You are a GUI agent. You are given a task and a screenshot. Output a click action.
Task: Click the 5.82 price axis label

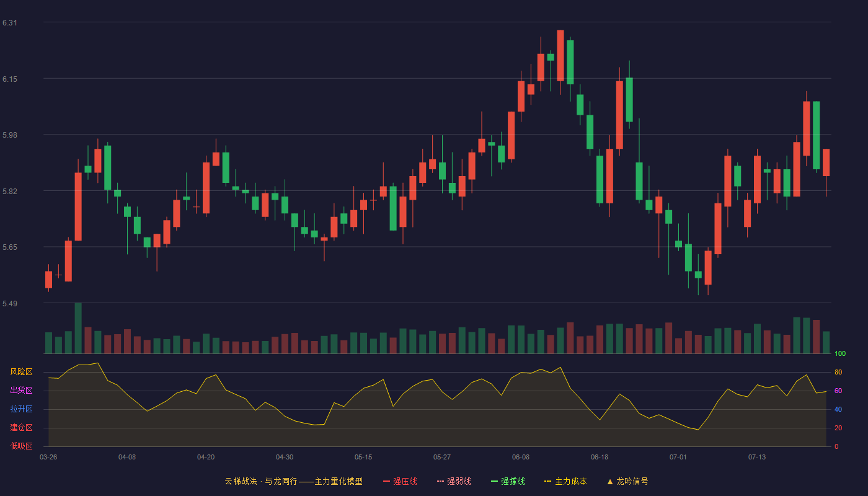(x=10, y=191)
